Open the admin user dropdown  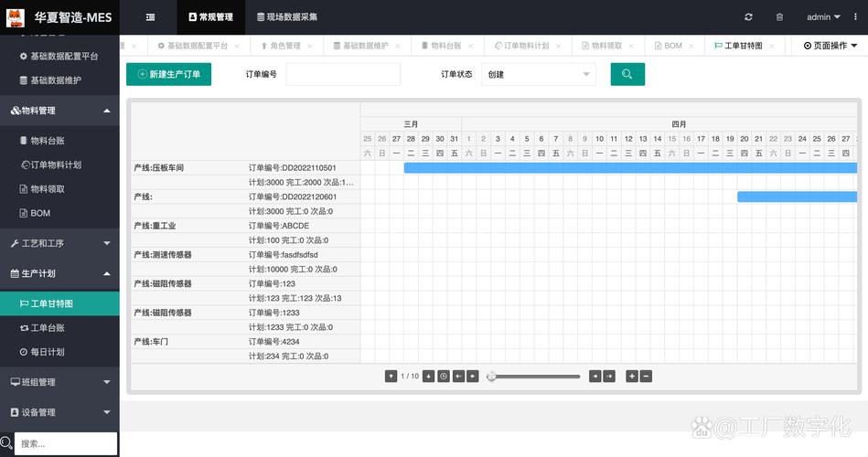(x=823, y=17)
